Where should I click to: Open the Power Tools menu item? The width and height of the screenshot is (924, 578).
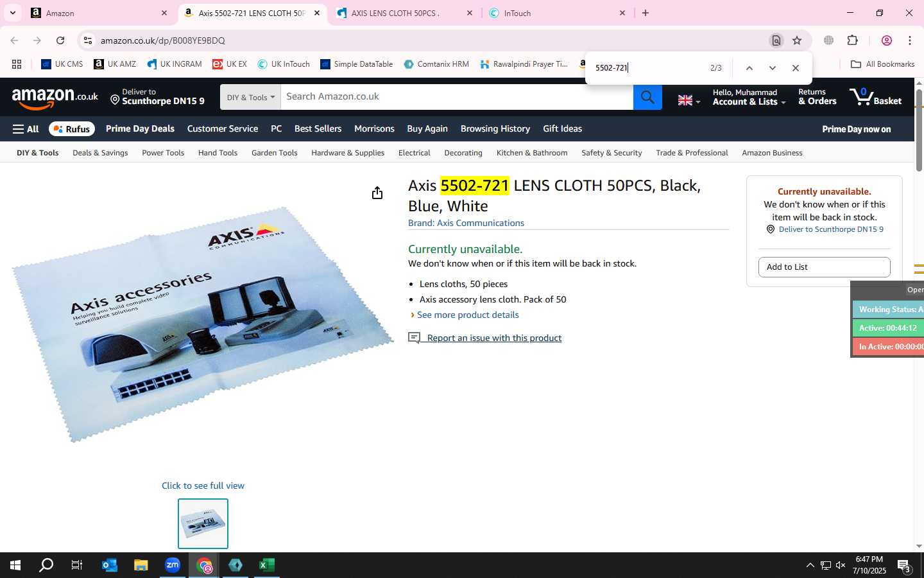(163, 153)
